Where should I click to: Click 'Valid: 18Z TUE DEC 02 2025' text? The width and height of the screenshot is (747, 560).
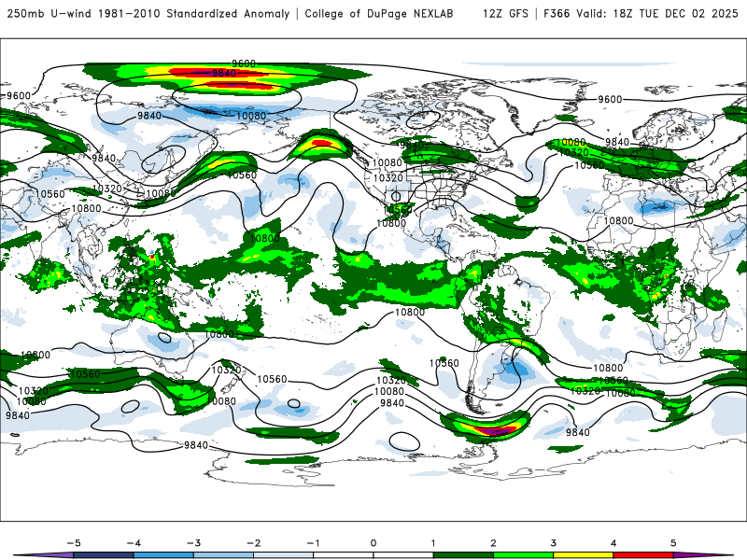(657, 13)
